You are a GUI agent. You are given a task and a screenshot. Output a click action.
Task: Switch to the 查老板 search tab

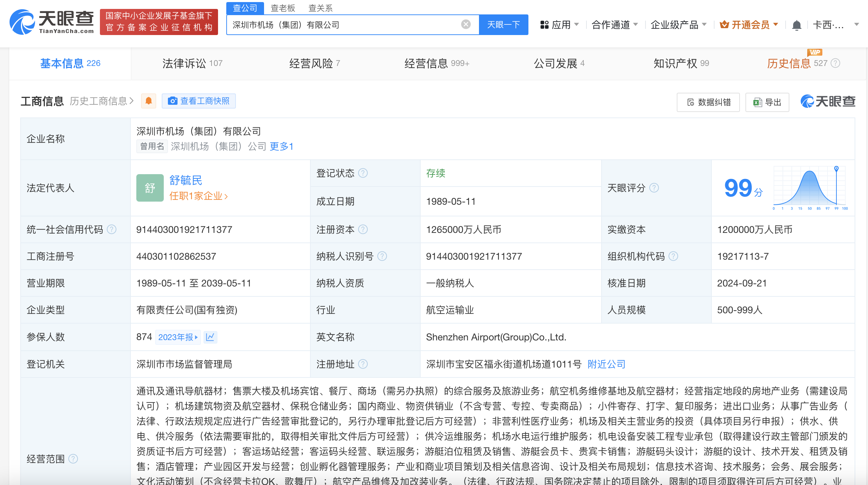(x=283, y=8)
